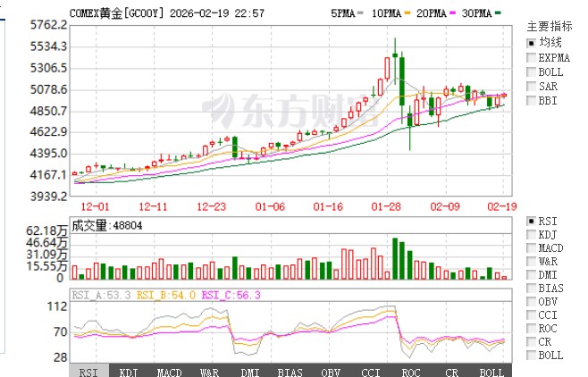This screenshot has height=377, width=588.
Task: Switch to the MACD tab below the chart
Action: (170, 371)
